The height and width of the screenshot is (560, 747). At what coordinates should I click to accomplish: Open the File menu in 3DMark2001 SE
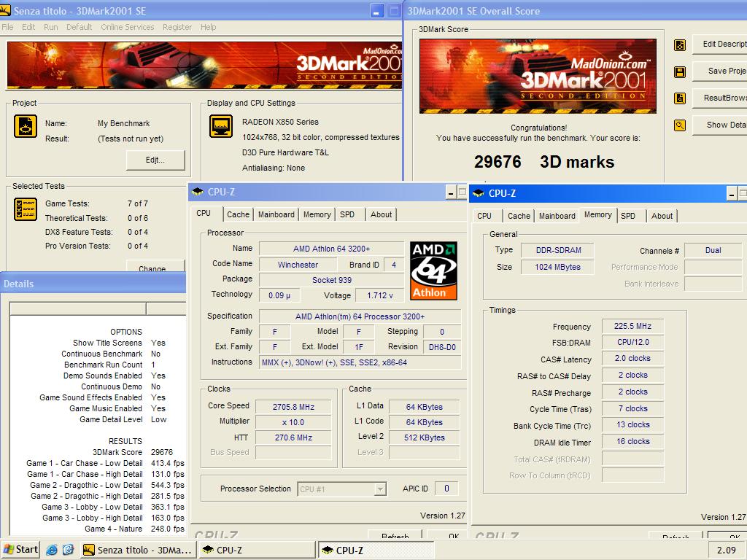click(x=7, y=27)
